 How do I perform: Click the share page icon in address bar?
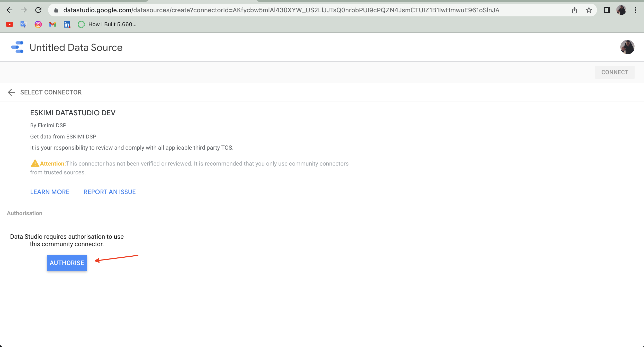(x=574, y=10)
